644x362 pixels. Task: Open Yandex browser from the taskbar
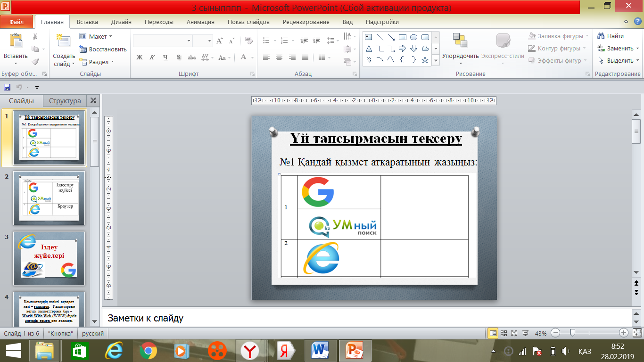tap(249, 351)
